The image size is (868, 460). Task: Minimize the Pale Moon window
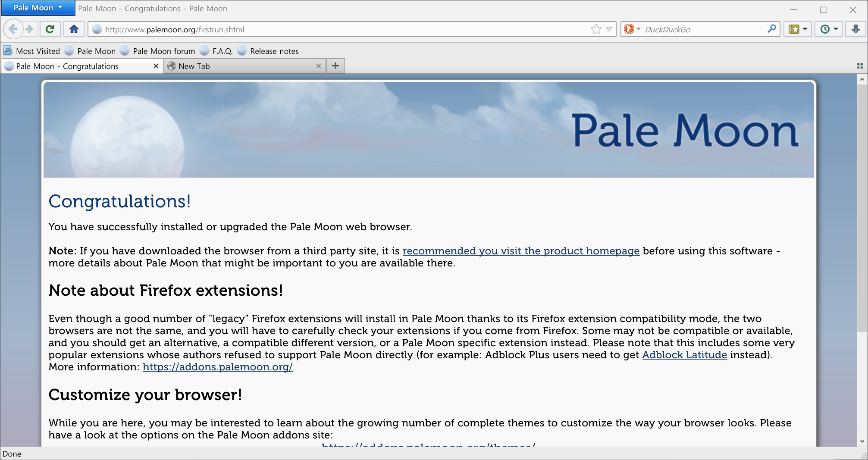(x=793, y=9)
